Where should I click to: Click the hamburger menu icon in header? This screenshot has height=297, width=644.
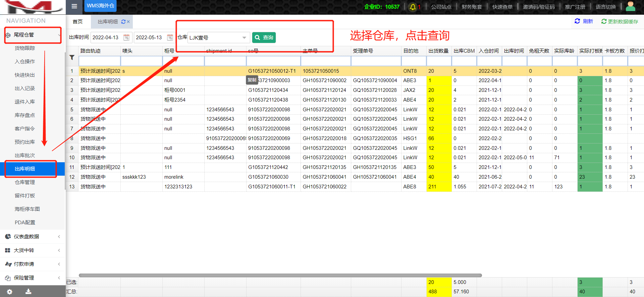tap(74, 6)
